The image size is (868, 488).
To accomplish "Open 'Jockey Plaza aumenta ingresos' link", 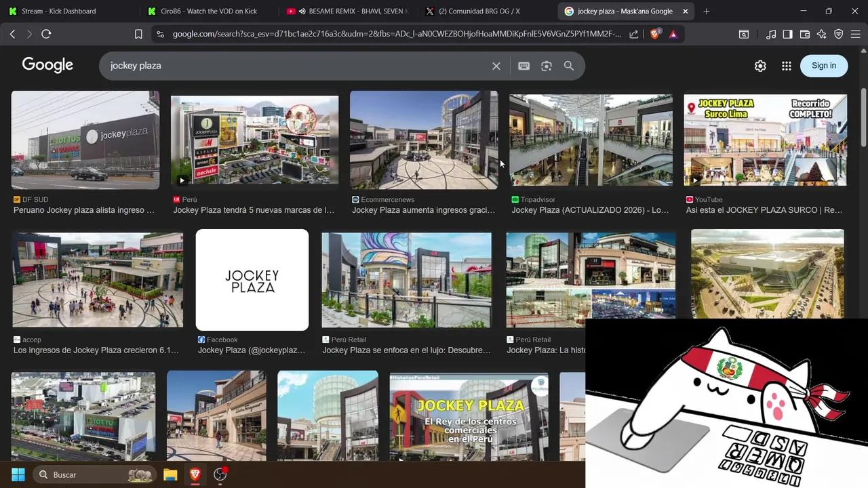I will (x=424, y=210).
